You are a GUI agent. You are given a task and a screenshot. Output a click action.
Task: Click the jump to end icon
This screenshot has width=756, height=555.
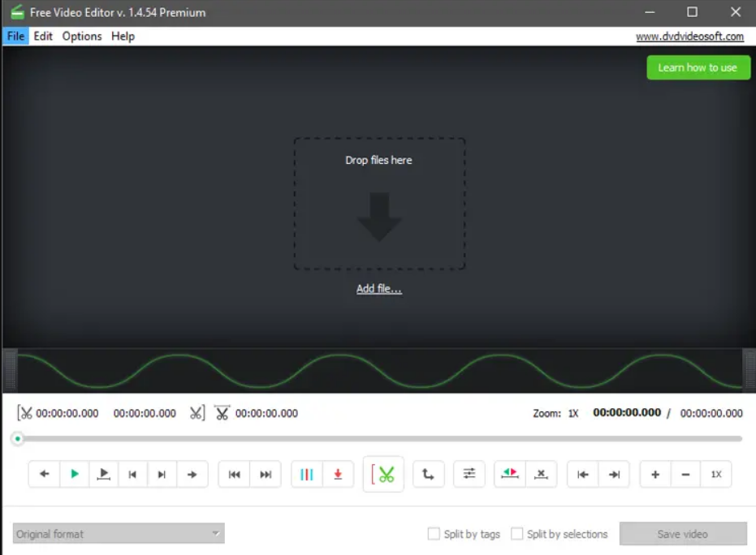tap(615, 474)
